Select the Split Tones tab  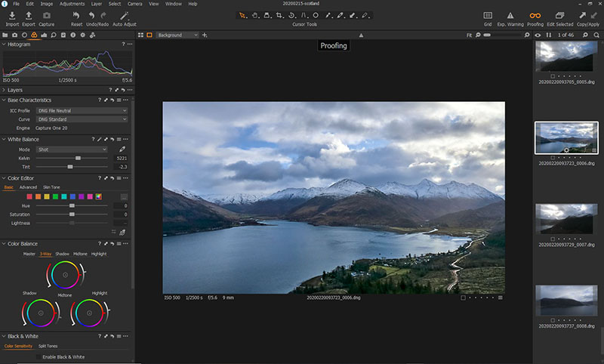click(x=48, y=346)
